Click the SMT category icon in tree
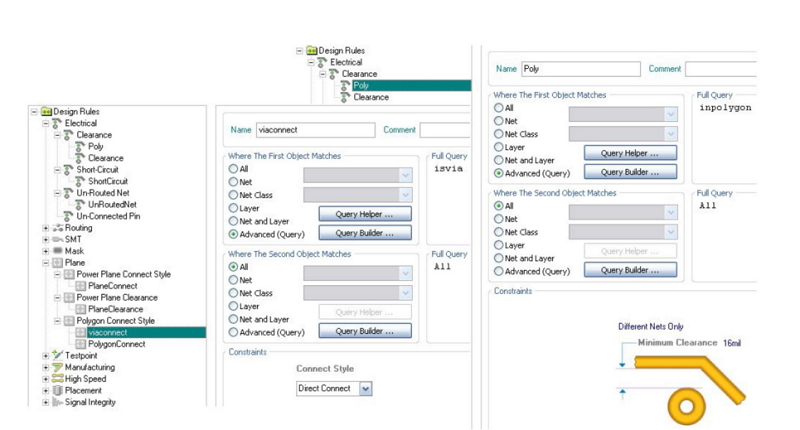Image resolution: width=800 pixels, height=430 pixels. click(x=57, y=240)
